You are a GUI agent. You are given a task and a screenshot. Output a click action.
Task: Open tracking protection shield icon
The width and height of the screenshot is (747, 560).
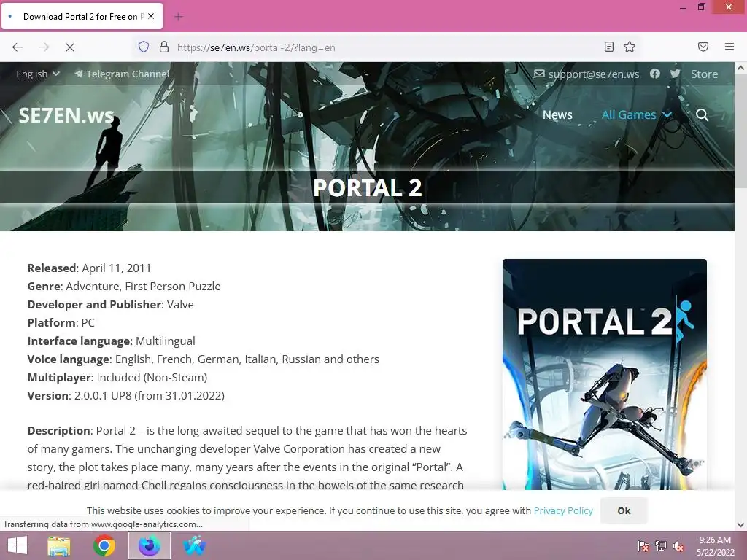(144, 47)
